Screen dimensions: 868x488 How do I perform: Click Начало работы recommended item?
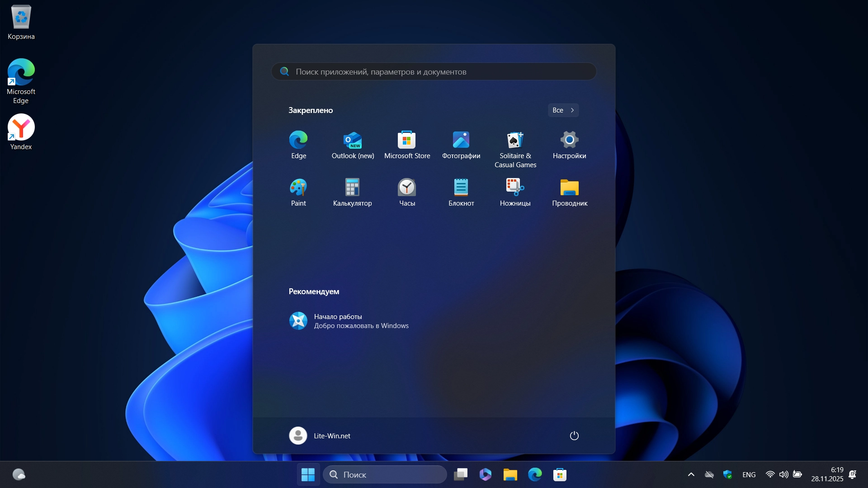tap(348, 321)
